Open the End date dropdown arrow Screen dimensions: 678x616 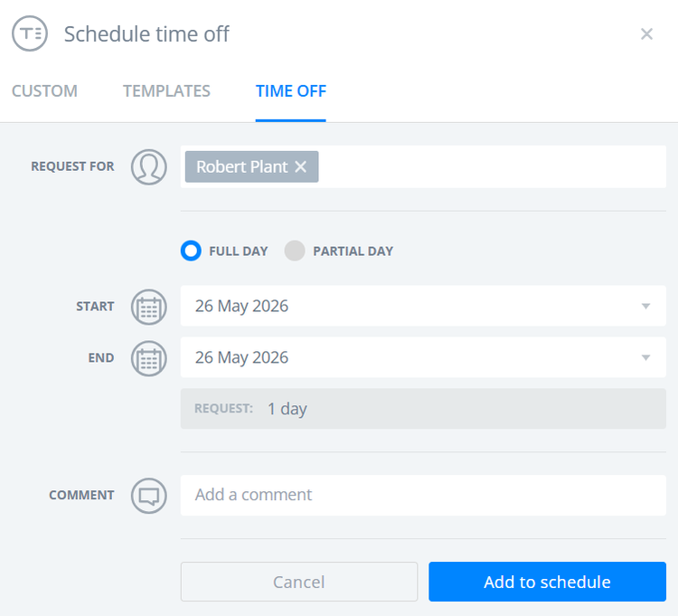[645, 357]
